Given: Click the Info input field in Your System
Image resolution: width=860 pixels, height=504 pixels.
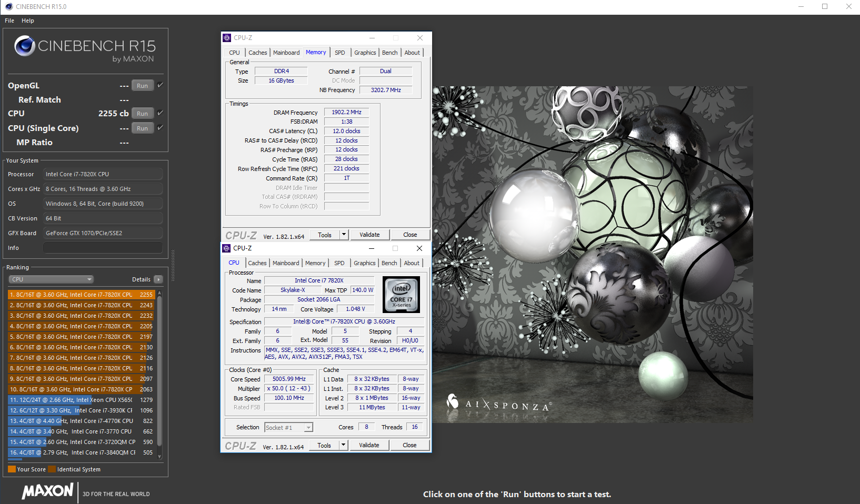Looking at the screenshot, I should (x=103, y=248).
